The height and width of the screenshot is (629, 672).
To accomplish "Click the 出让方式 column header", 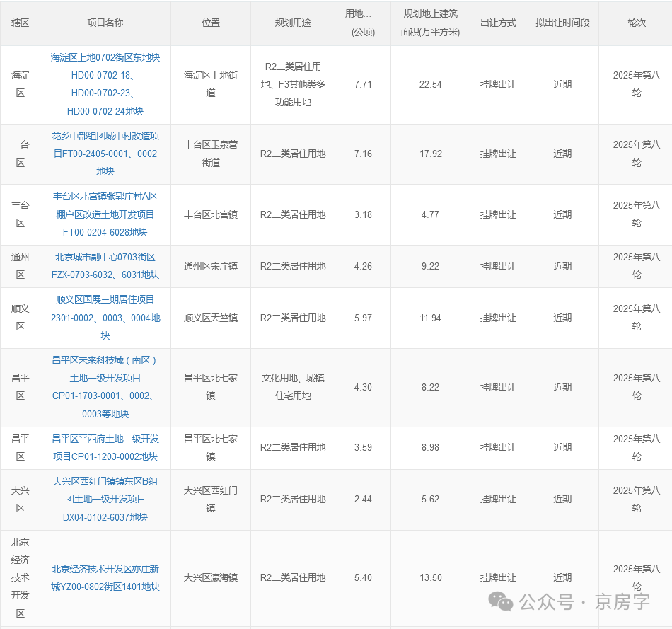I will 498,23.
